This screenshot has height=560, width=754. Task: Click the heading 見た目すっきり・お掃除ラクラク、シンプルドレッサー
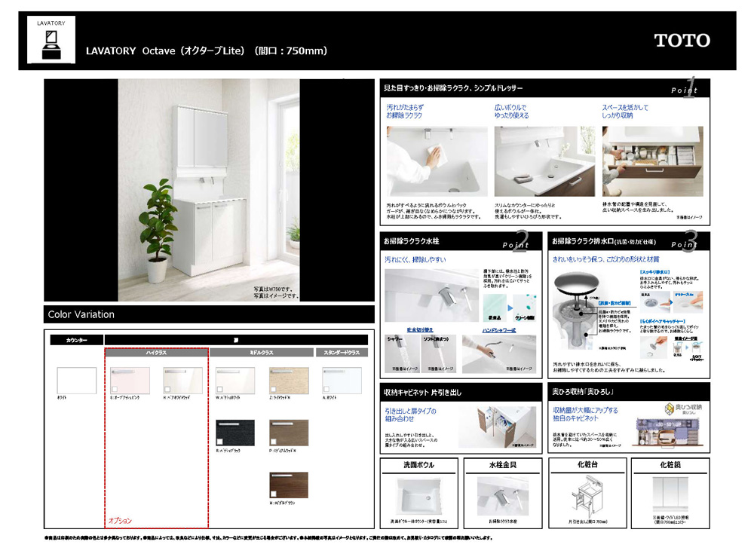point(453,88)
